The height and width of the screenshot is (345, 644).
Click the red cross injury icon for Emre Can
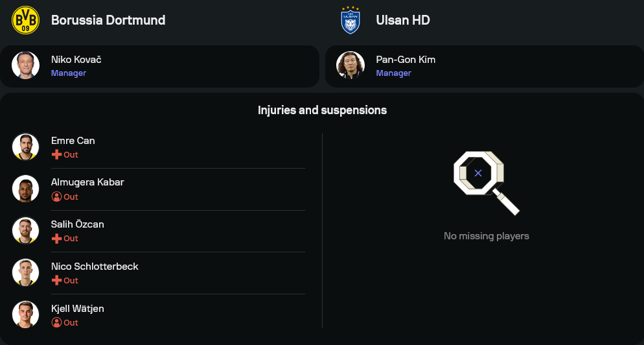(x=56, y=155)
